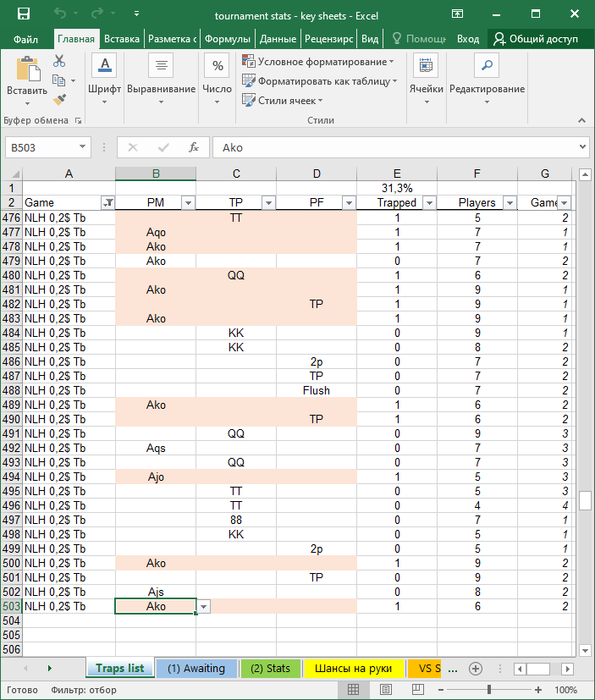
Task: Open the Trapped column filter dropdown
Action: pyautogui.click(x=429, y=203)
